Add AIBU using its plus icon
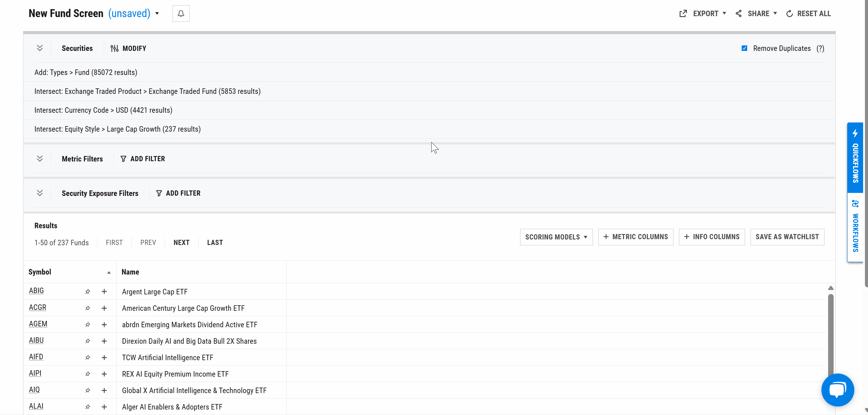This screenshot has height=415, width=868. click(x=104, y=341)
